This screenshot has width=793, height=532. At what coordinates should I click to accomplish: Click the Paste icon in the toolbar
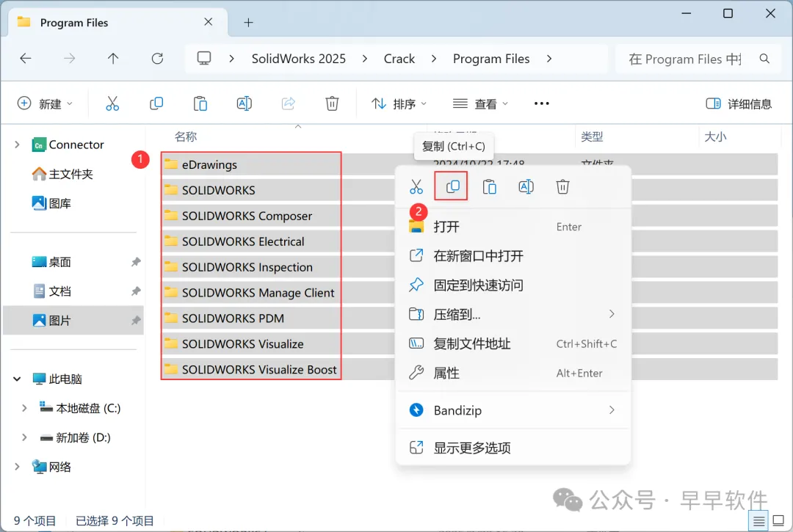tap(200, 103)
